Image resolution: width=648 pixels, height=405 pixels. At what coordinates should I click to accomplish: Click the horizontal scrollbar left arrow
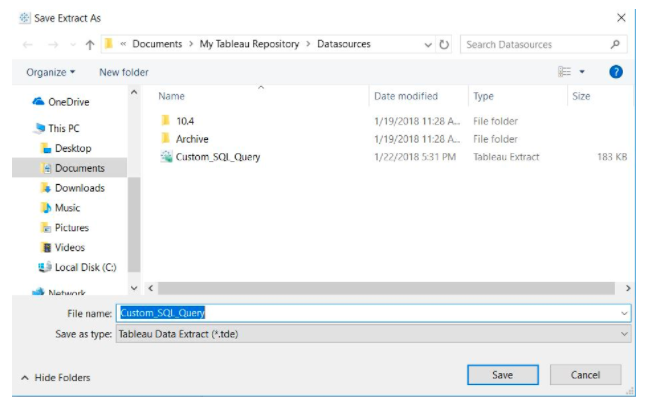click(151, 288)
